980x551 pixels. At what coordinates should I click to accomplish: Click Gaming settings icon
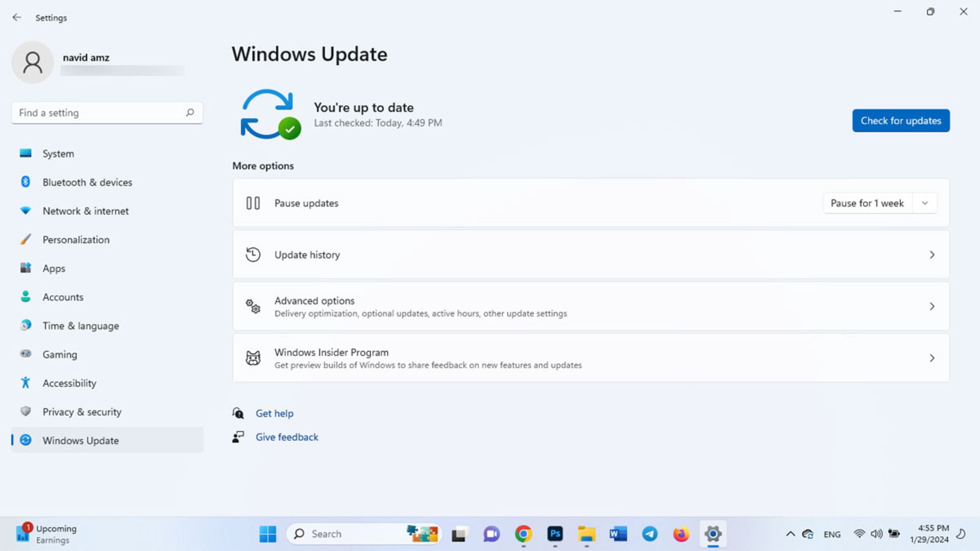pyautogui.click(x=25, y=354)
